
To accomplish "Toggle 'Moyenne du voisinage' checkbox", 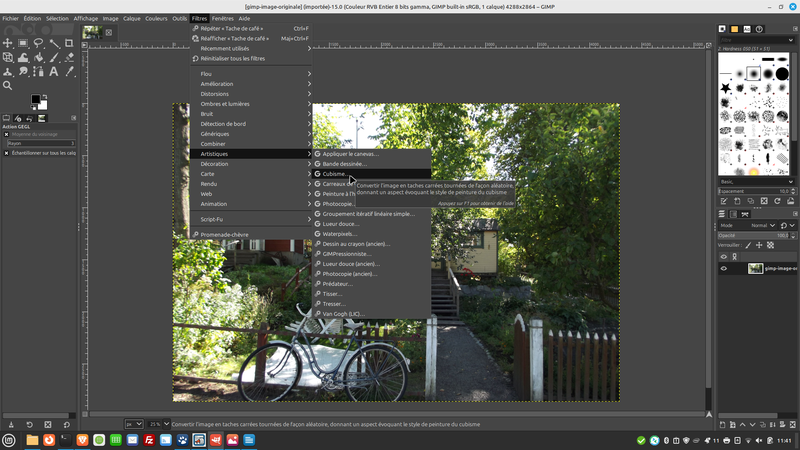I will (6, 134).
